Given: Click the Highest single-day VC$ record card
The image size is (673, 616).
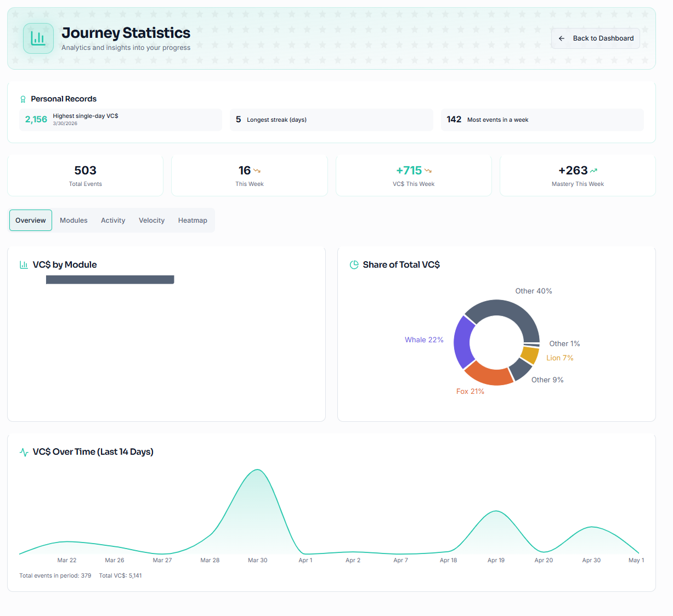Looking at the screenshot, I should (x=121, y=120).
